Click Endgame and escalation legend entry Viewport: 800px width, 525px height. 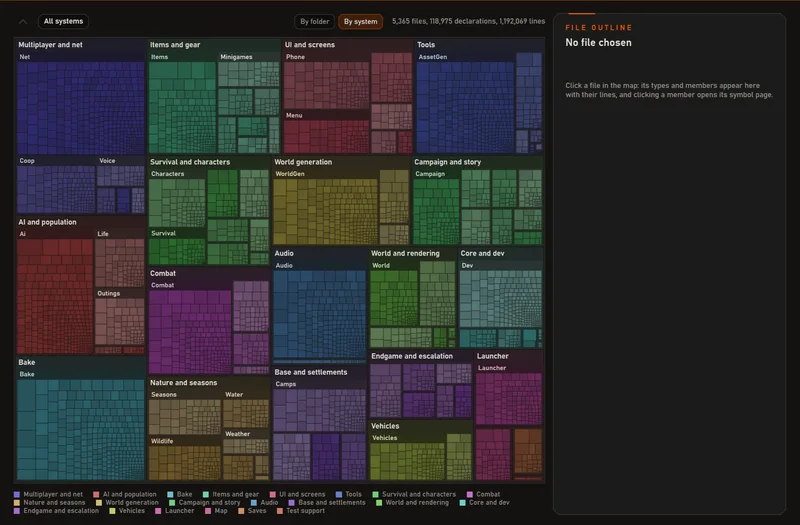pyautogui.click(x=56, y=511)
